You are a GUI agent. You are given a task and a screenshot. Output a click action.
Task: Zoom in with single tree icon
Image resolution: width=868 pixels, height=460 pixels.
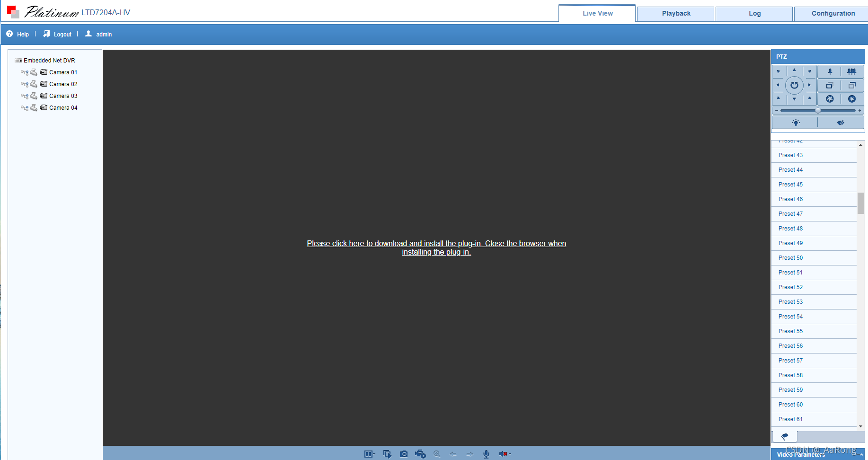(x=830, y=71)
